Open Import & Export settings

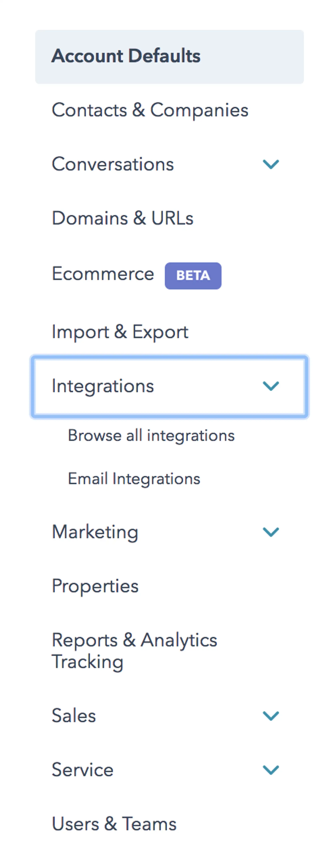120,332
